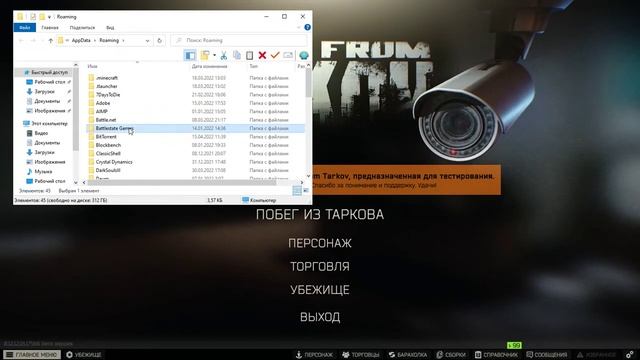Image resolution: width=640 pixels, height=360 pixels.
Task: Sort by Имя column header
Action: point(92,66)
